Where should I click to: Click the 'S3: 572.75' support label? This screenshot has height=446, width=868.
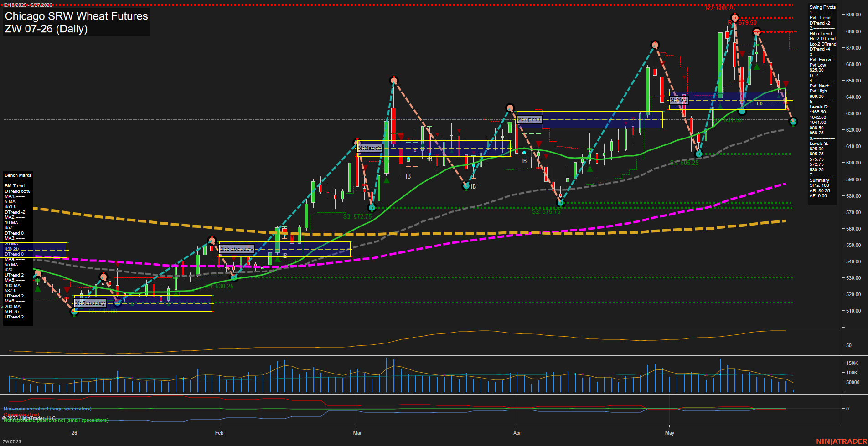[357, 216]
